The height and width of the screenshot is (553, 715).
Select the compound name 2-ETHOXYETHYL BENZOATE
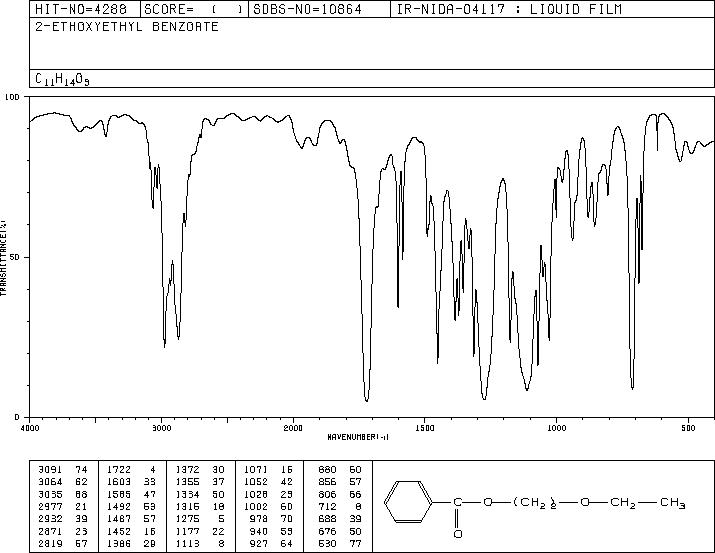(127, 26)
